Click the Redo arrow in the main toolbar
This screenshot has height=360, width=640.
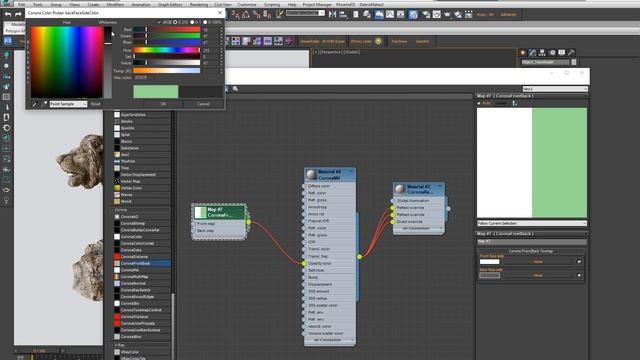click(18, 14)
